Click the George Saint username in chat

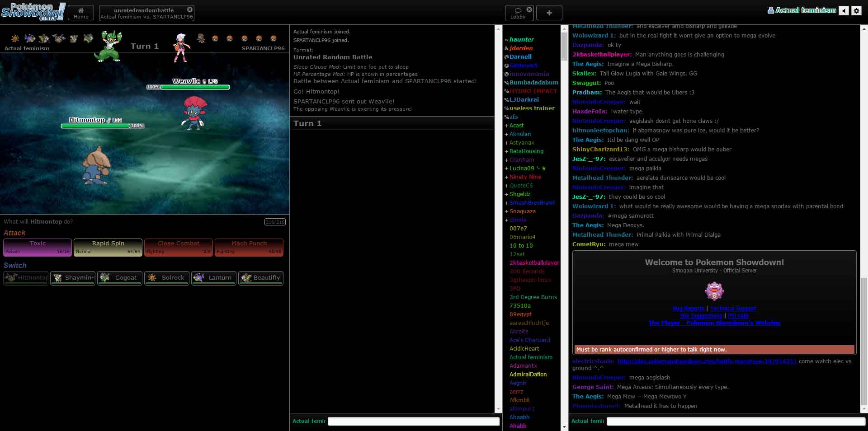point(593,387)
